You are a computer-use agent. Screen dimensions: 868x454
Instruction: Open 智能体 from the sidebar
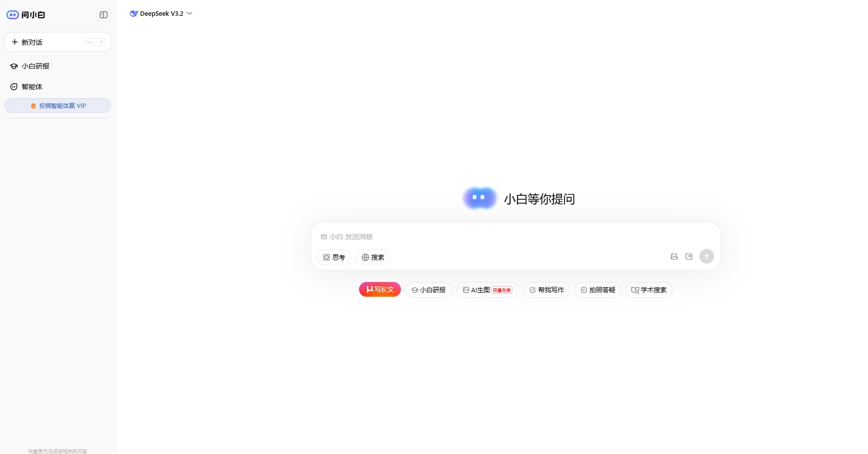click(x=32, y=86)
